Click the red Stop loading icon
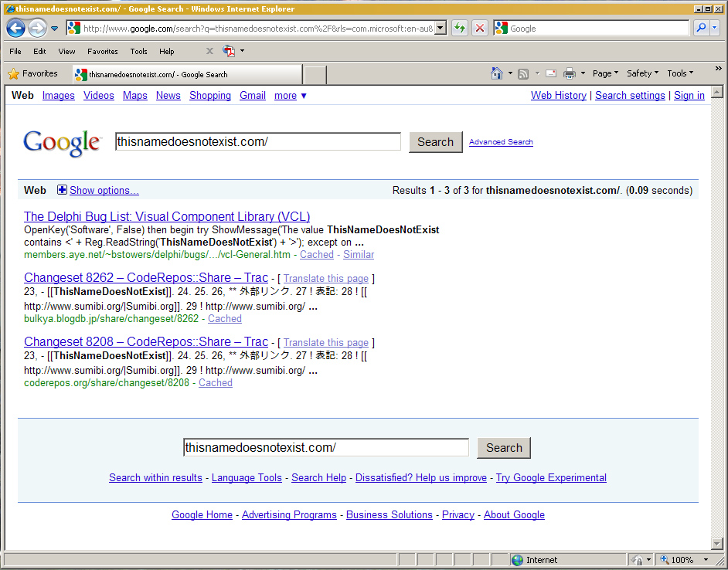Viewport: 728px width, 570px height. (x=480, y=29)
